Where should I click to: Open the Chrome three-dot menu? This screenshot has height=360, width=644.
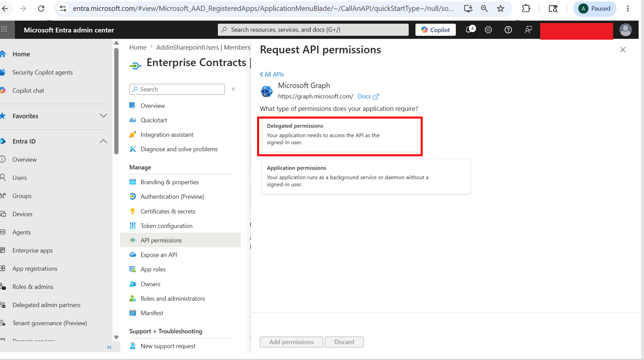[628, 8]
